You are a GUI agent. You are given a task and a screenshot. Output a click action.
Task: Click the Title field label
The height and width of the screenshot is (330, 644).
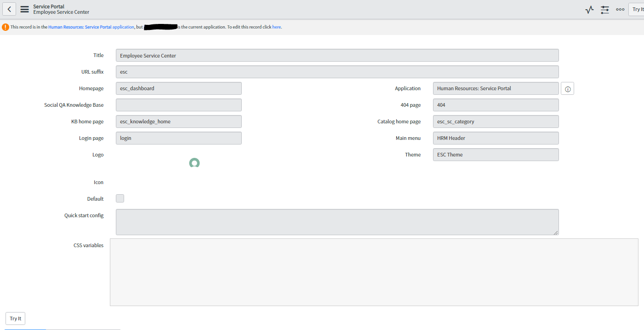point(98,55)
